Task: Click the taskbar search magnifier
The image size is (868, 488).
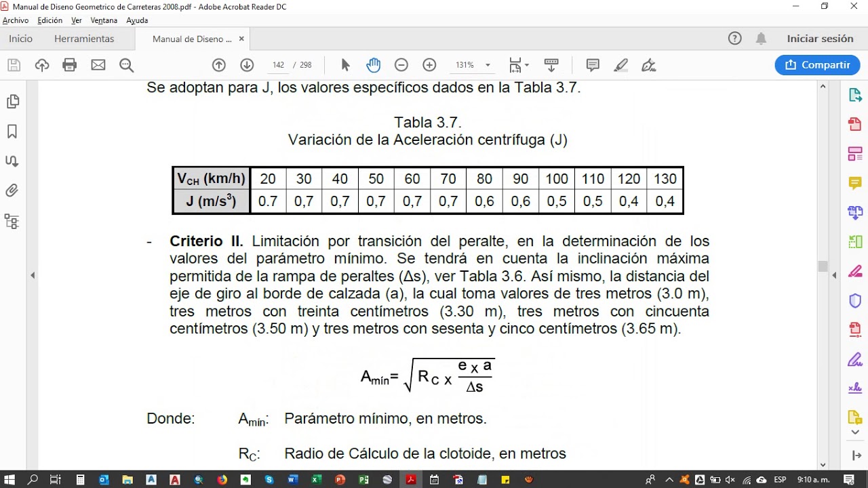Action: pos(33,479)
